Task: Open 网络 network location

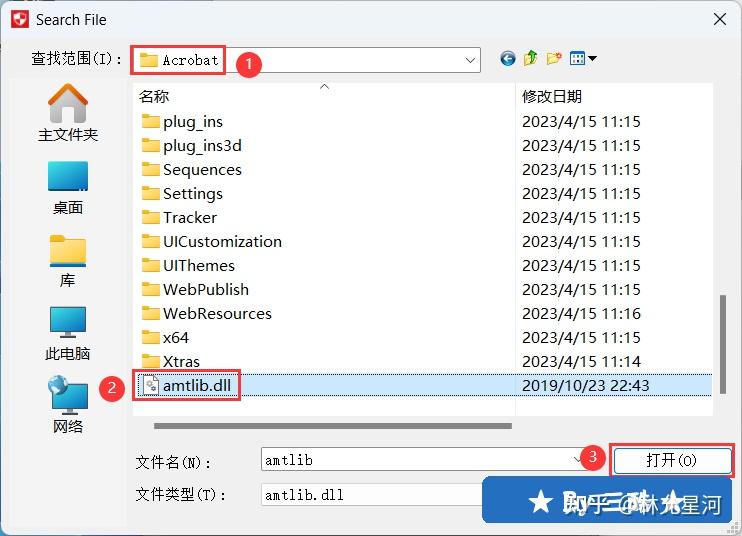Action: (x=68, y=405)
